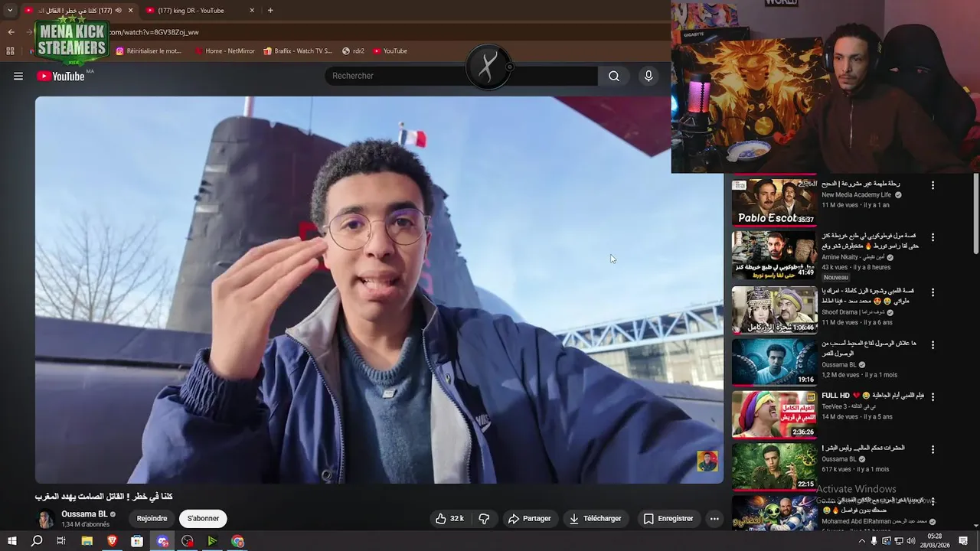This screenshot has width=980, height=551.
Task: Open the 41:49 Amine Nkaity thumbnail
Action: pyautogui.click(x=774, y=255)
